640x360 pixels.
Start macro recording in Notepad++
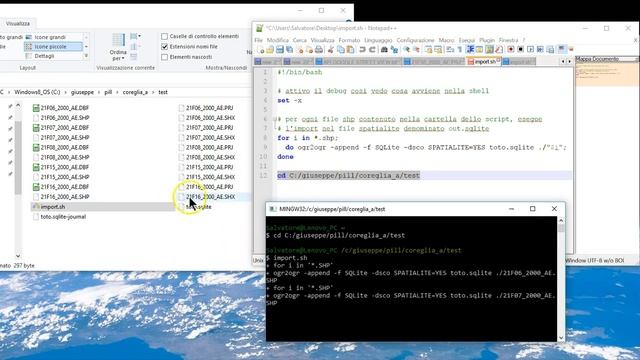[511, 50]
